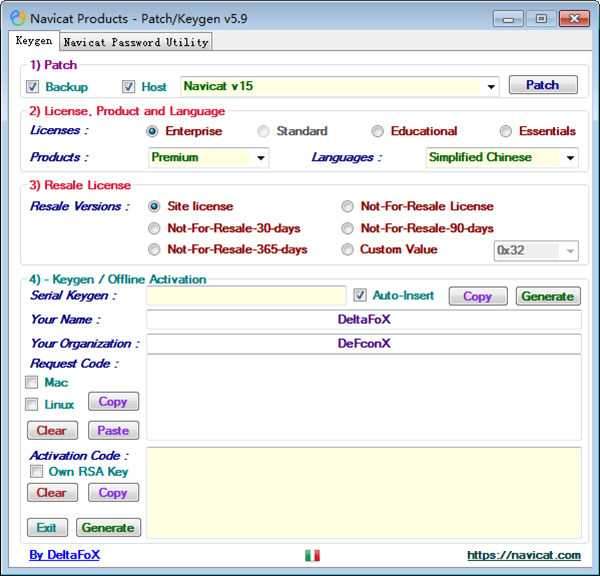Screen dimensions: 600x576
Task: Uncheck the Host checkbox
Action: coord(128,87)
